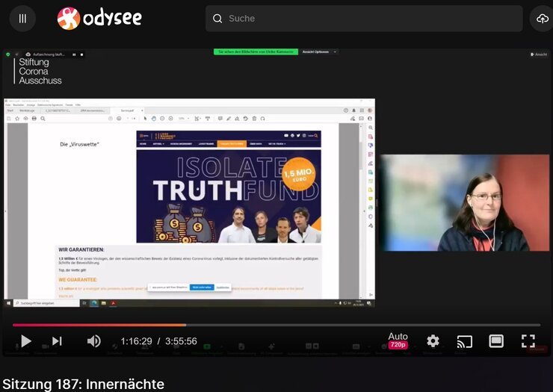553x392 pixels.
Task: Click the Stiftung Corona Ausschuss logo
Action: click(38, 71)
